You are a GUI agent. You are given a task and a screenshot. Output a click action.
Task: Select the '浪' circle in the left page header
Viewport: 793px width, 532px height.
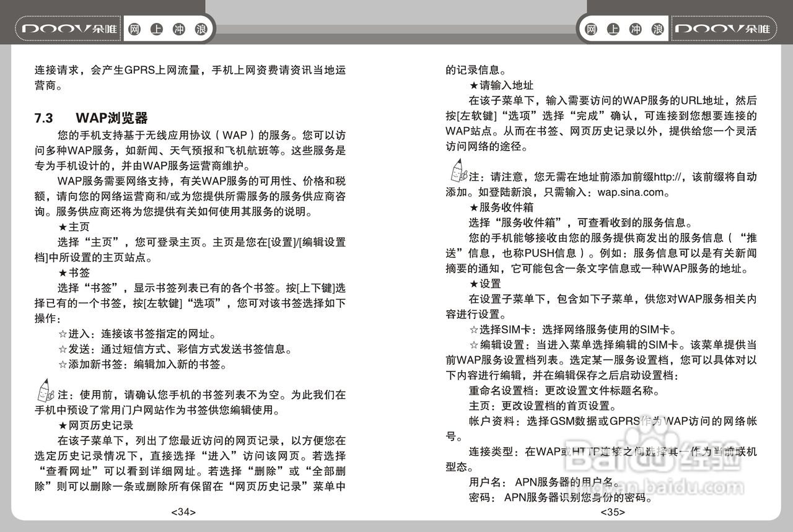pyautogui.click(x=201, y=29)
